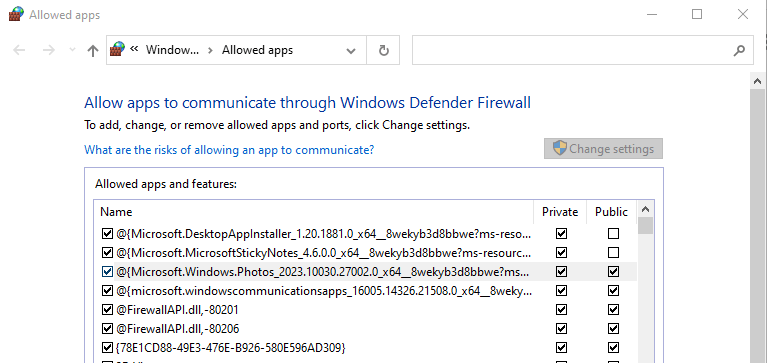Image resolution: width=767 pixels, height=363 pixels.
Task: Toggle Private checkbox for windowscommunicationsapps
Action: [x=562, y=291]
